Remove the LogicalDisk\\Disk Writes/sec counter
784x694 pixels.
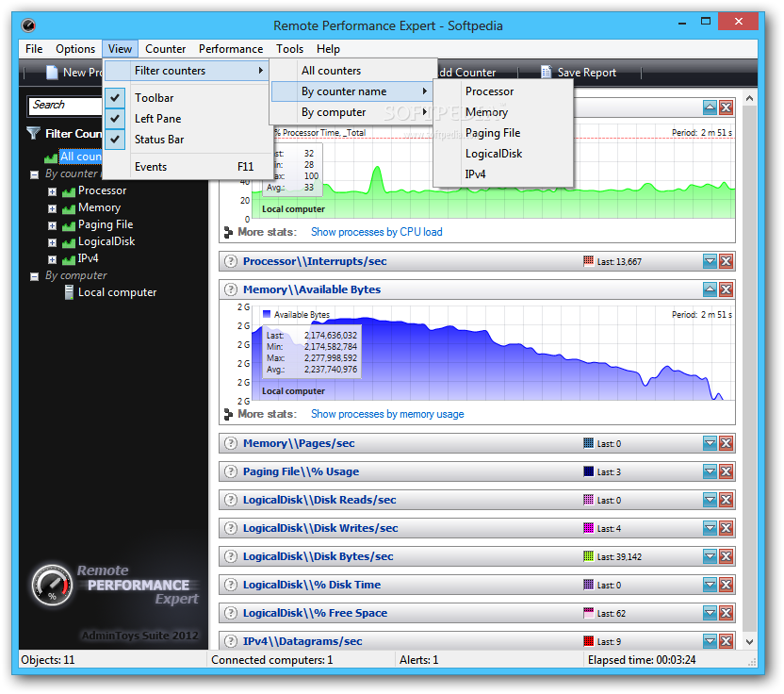click(x=726, y=528)
